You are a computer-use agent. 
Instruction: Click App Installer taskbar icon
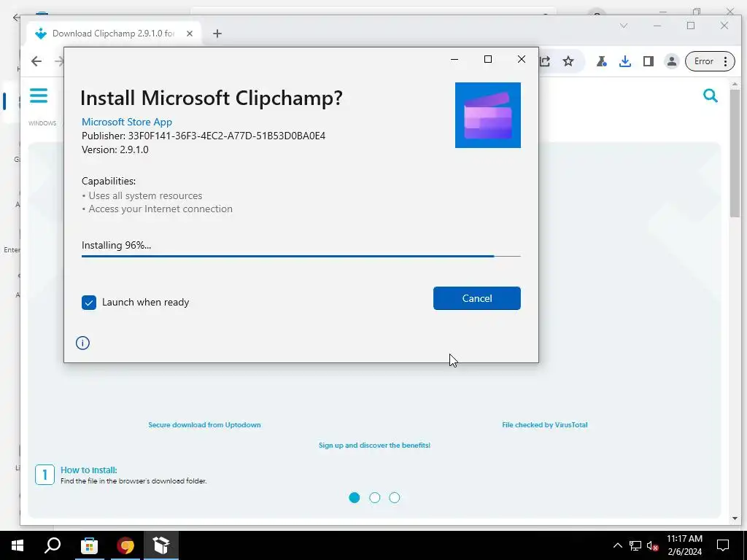pyautogui.click(x=161, y=545)
